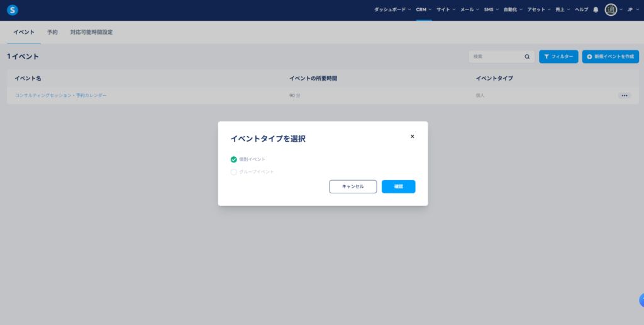Open the notifications bell
This screenshot has height=325, width=644.
click(596, 10)
